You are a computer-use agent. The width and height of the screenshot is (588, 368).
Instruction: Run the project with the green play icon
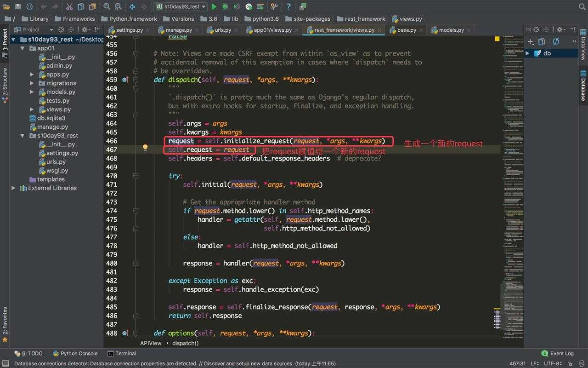point(214,6)
